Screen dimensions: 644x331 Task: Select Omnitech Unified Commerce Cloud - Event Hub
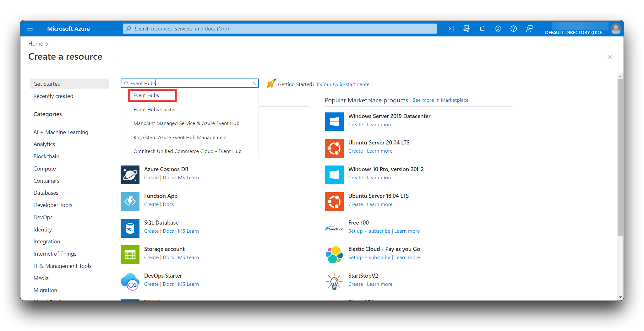(x=188, y=151)
